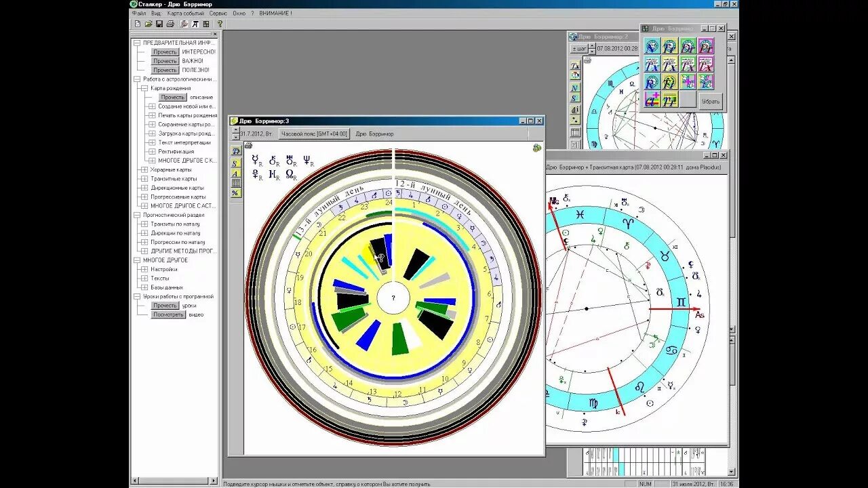Select the a+ rainbow palette icon
Viewport: 868px width, 488px height.
(x=652, y=100)
